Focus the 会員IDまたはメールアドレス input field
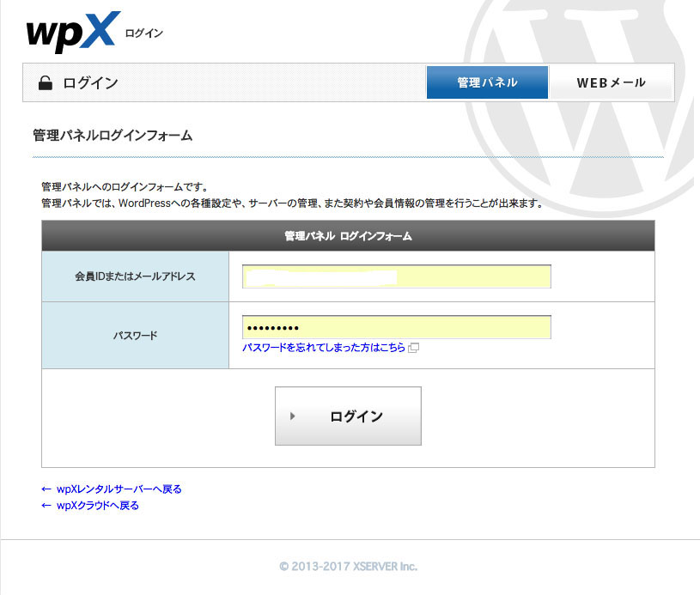 pos(396,276)
